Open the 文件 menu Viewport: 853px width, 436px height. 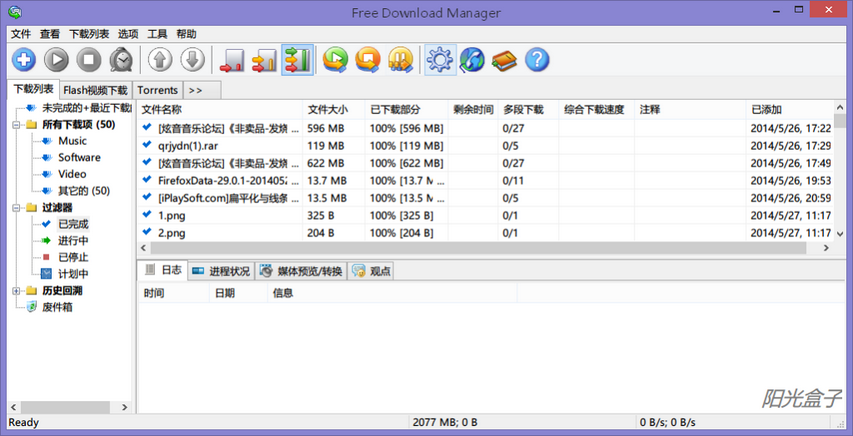coord(21,34)
